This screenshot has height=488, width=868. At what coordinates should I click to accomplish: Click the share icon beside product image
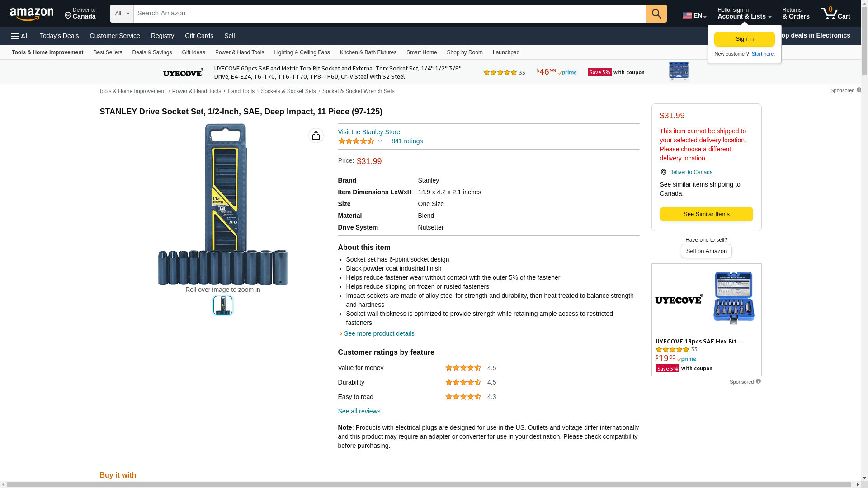pyautogui.click(x=316, y=136)
